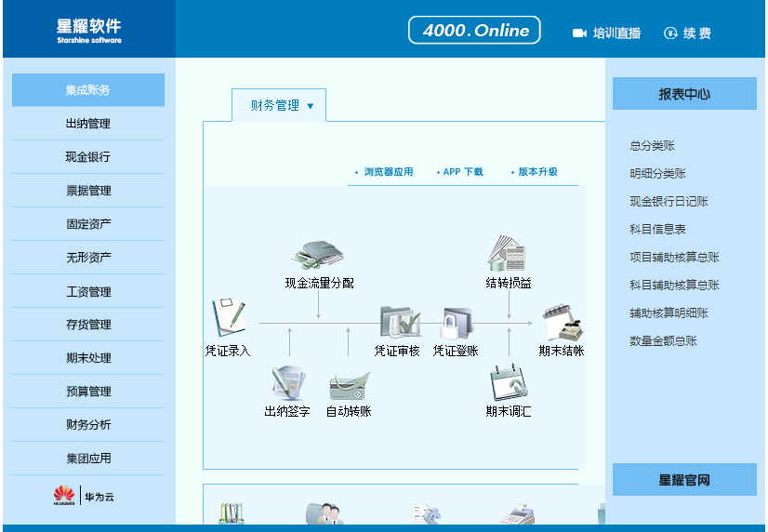Open the 结转损益 calculator icon
768x532 pixels.
tap(507, 253)
